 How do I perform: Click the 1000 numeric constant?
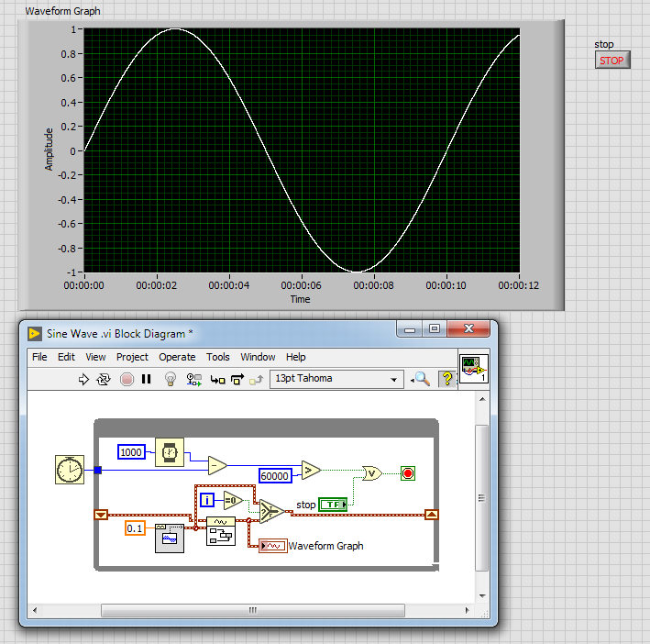(x=131, y=452)
